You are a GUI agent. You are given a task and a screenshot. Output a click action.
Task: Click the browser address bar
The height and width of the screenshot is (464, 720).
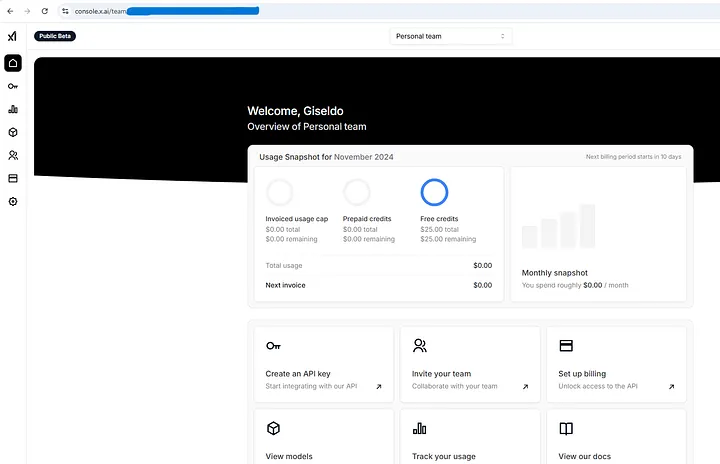[300, 10]
